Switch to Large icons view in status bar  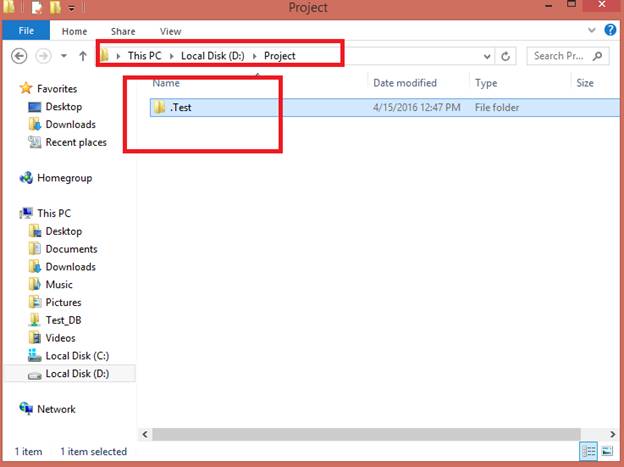click(x=607, y=451)
